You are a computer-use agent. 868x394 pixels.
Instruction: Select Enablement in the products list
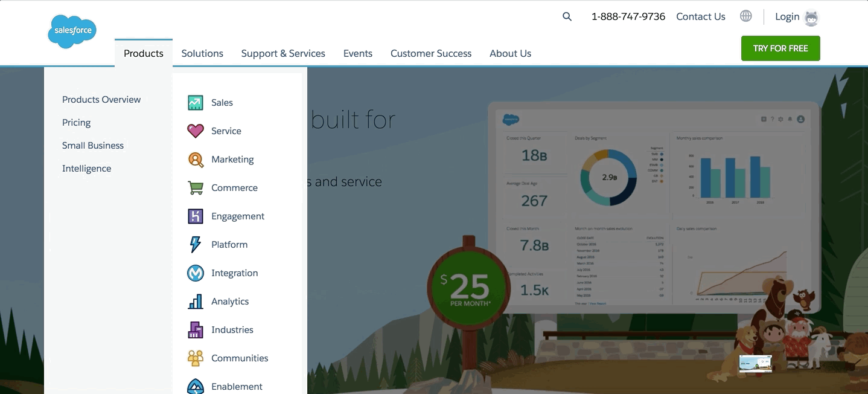(237, 387)
